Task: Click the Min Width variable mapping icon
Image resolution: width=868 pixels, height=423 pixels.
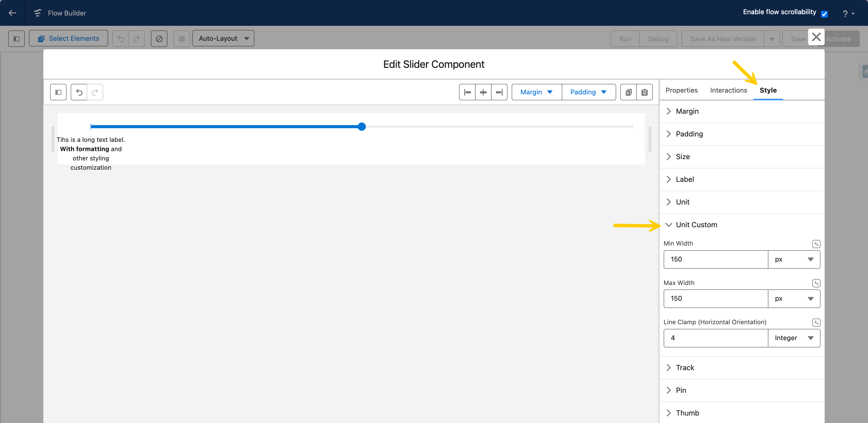Action: coord(816,243)
